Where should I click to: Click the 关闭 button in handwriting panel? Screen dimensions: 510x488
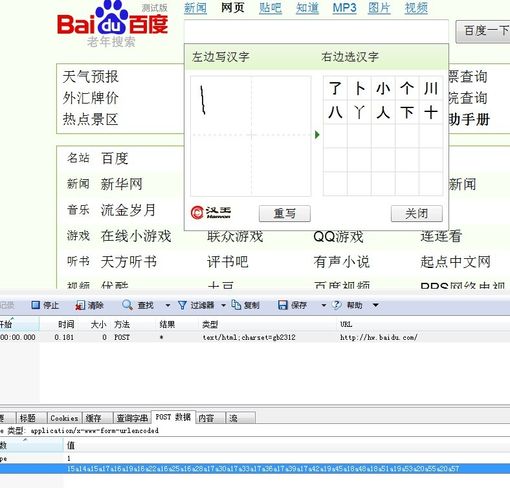(x=417, y=213)
